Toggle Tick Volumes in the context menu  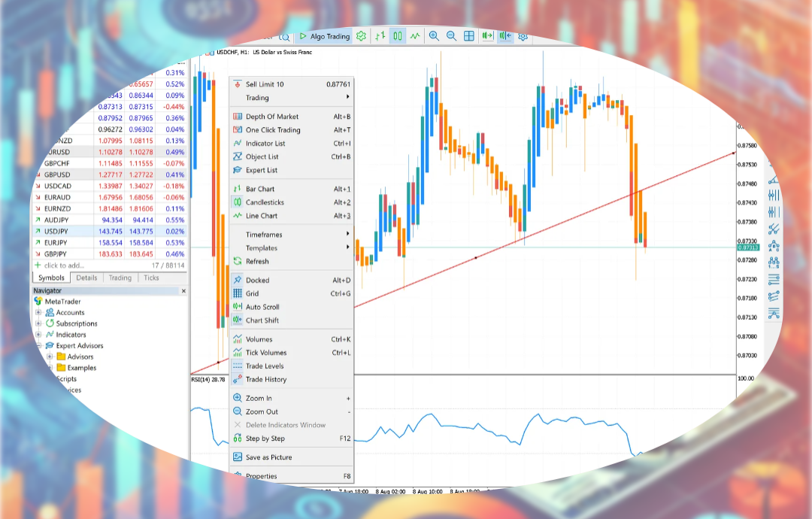291,353
